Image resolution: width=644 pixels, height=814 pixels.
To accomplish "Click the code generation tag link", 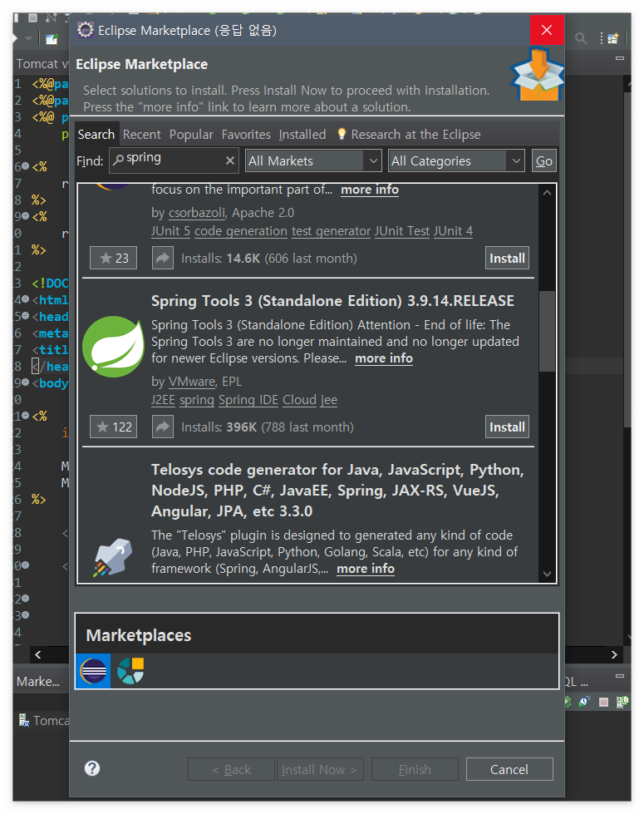I will (241, 231).
